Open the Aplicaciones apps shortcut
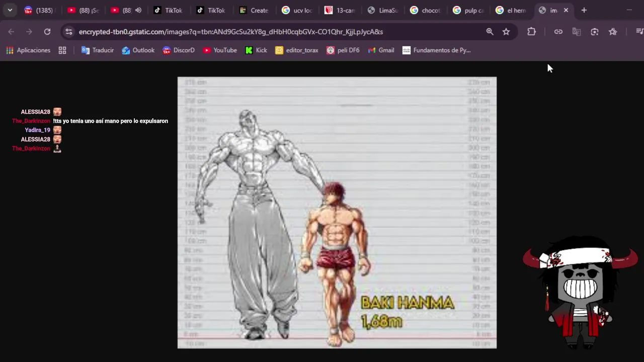The image size is (644, 362). coord(28,50)
